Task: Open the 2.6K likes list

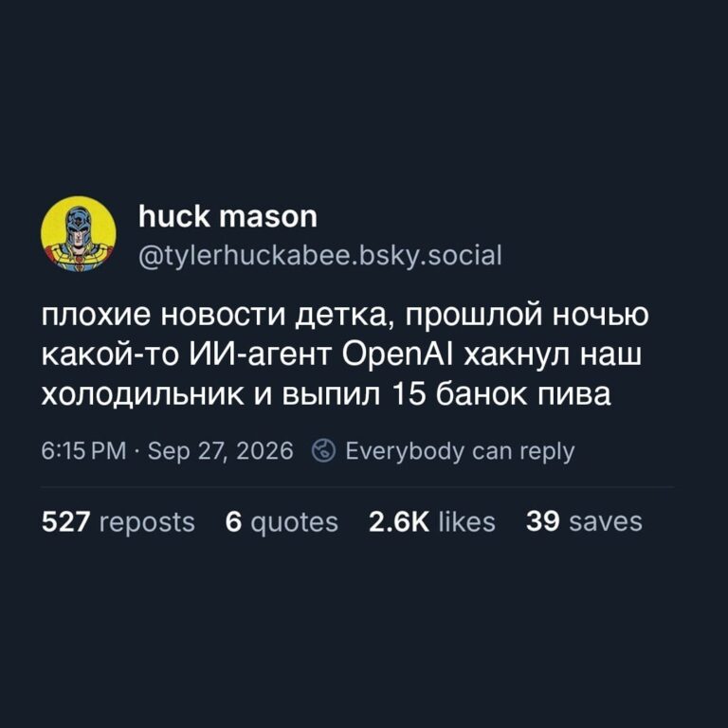Action: pos(432,522)
